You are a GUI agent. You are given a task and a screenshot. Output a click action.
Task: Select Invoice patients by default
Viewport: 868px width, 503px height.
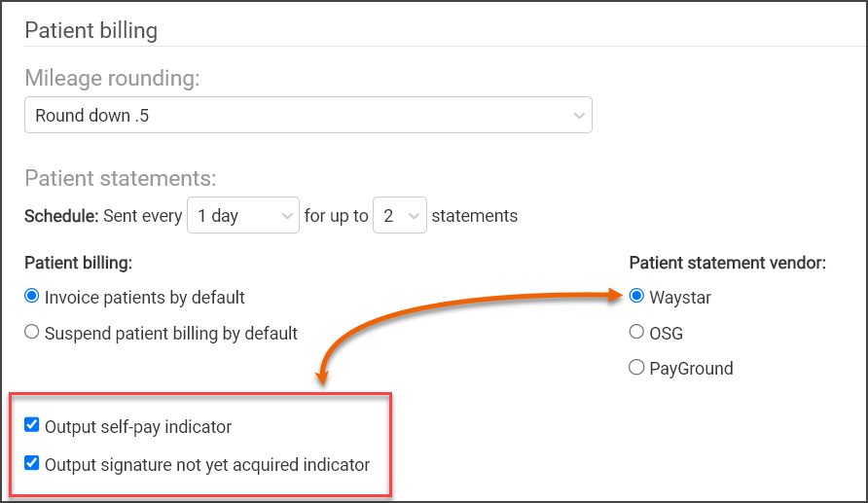point(31,296)
